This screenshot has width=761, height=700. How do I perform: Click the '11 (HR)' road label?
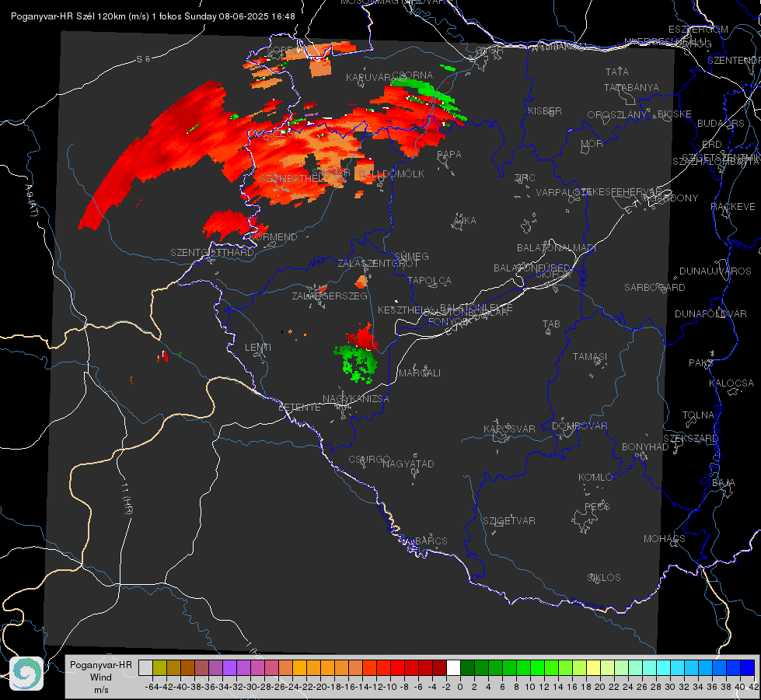[x=127, y=499]
